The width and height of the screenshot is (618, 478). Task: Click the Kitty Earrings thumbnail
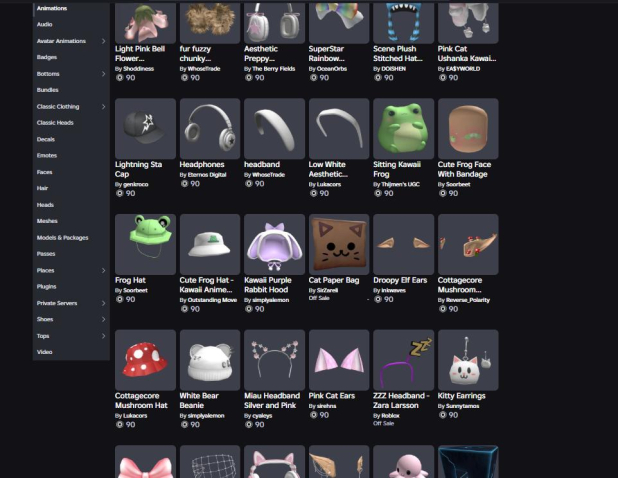467,360
